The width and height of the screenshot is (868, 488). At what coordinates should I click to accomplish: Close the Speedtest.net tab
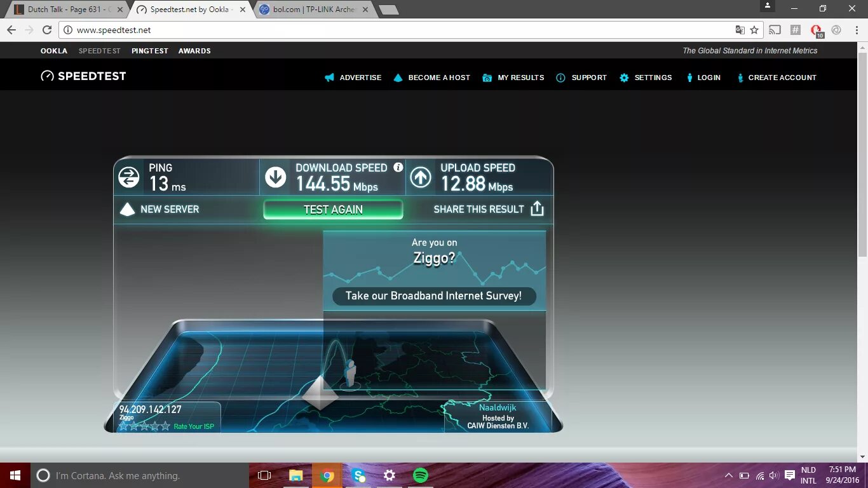tap(242, 10)
